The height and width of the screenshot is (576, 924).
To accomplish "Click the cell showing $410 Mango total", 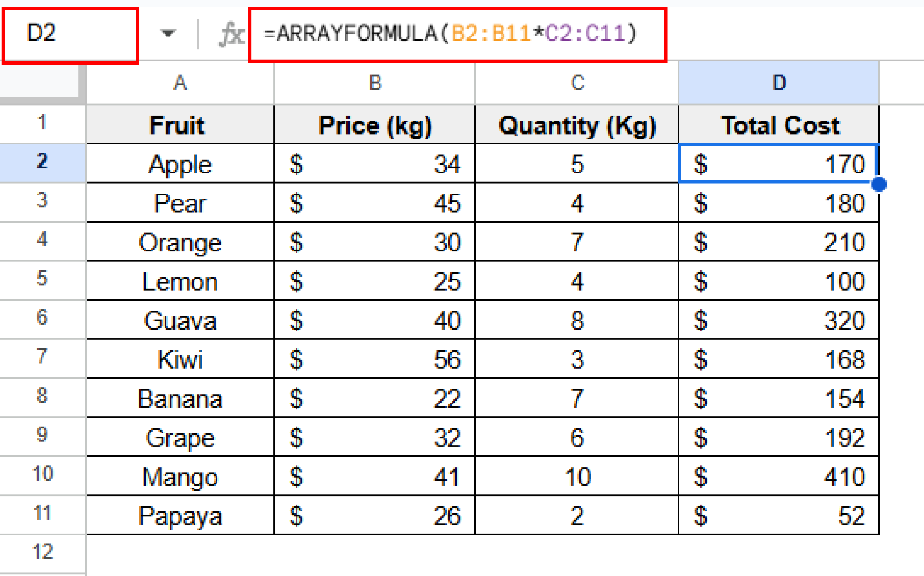I will click(x=778, y=475).
